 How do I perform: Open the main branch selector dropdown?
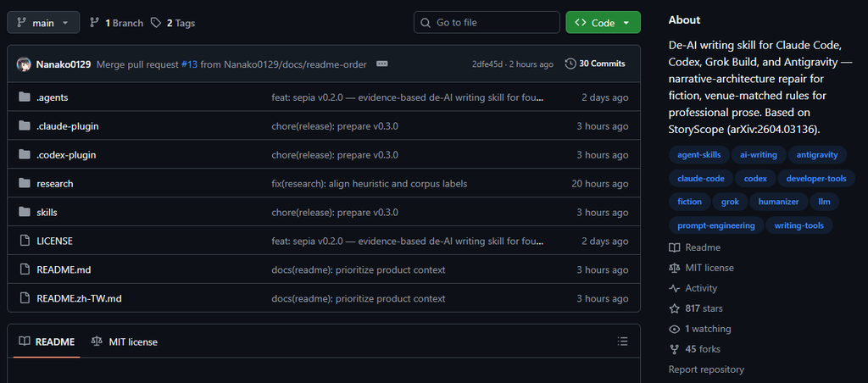coord(43,23)
